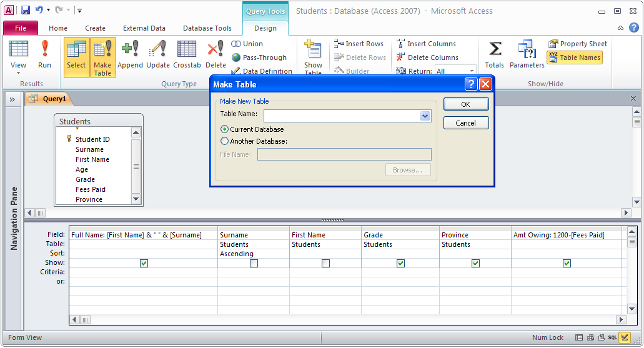This screenshot has width=644, height=348.
Task: Select the Another Database radio button
Action: 224,141
